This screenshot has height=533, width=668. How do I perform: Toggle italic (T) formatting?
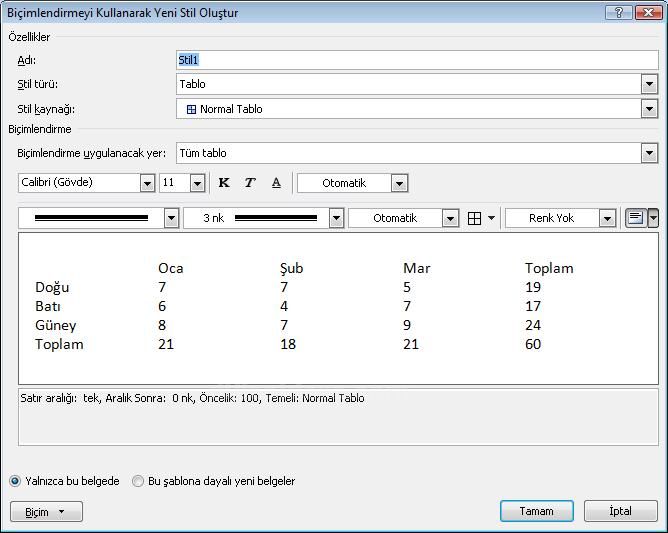pos(250,183)
